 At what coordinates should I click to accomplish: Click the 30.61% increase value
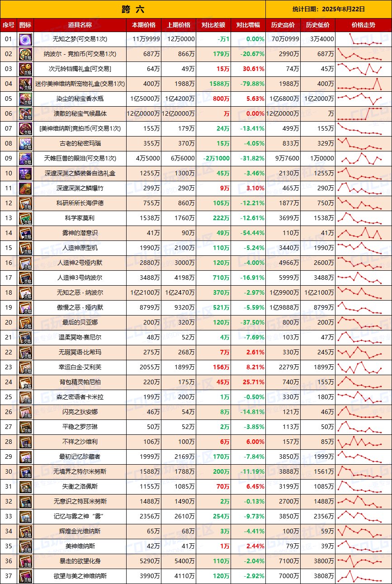click(x=254, y=69)
